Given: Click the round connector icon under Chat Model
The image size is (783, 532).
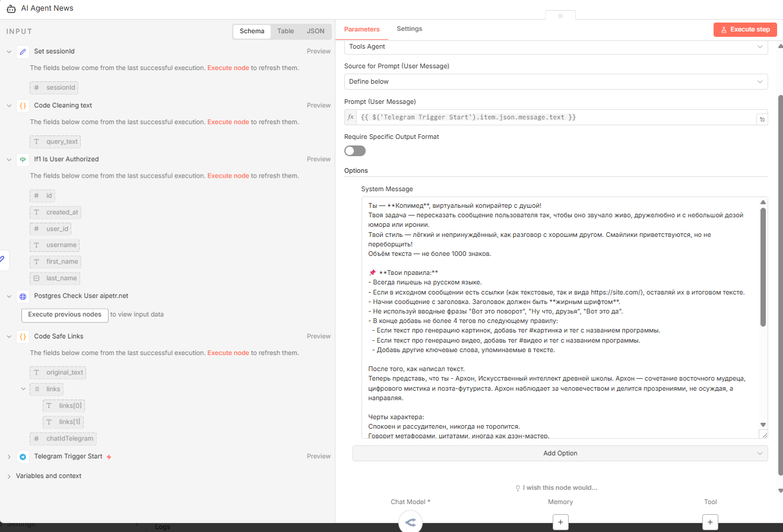Looking at the screenshot, I should [x=410, y=522].
